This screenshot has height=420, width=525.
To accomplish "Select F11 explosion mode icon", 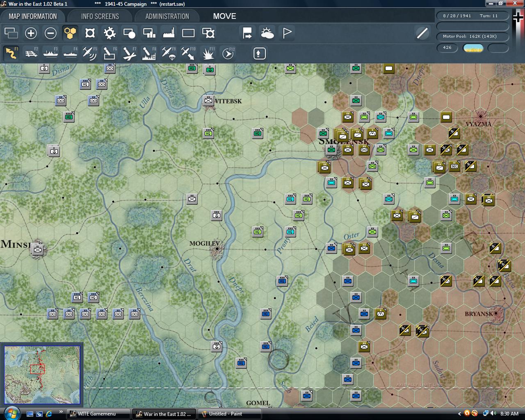I will (x=208, y=54).
